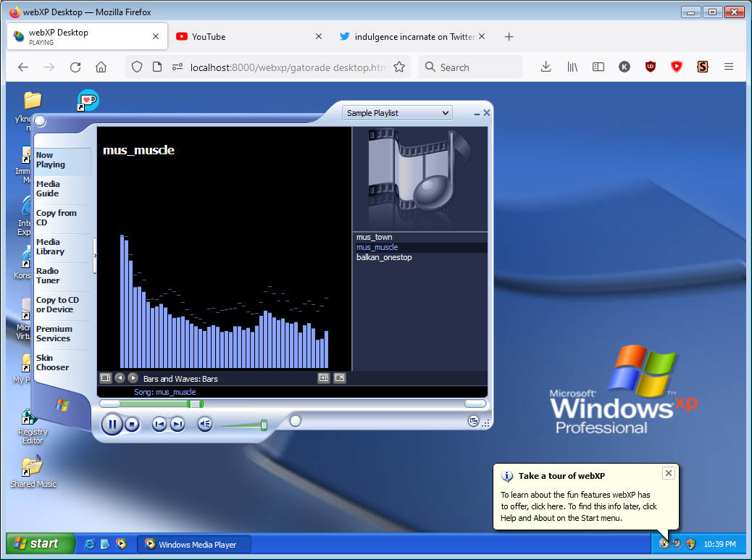Select balkan_onestop in the playlist
This screenshot has width=752, height=560.
click(384, 258)
